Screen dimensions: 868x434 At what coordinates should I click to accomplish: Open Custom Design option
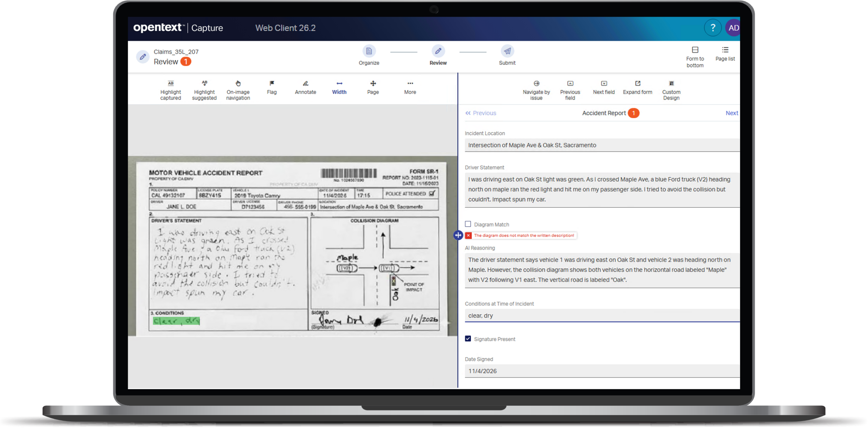pos(671,90)
